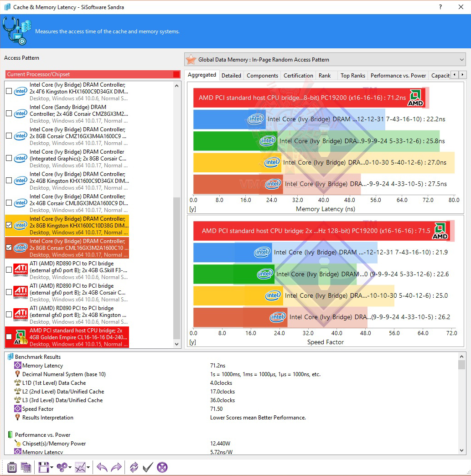This screenshot has height=476, width=471.
Task: Switch to the Top Ranks tab
Action: click(x=352, y=76)
